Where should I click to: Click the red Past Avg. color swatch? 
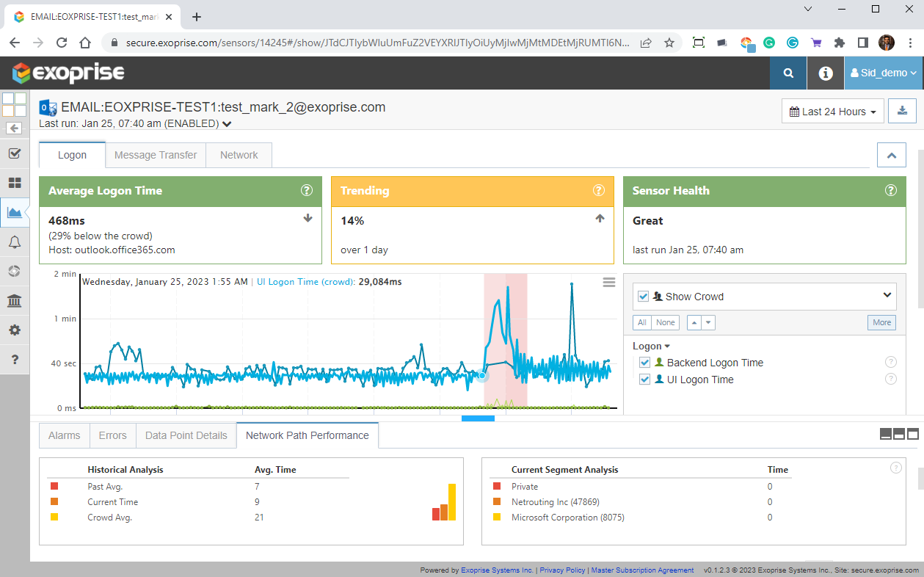click(x=54, y=486)
